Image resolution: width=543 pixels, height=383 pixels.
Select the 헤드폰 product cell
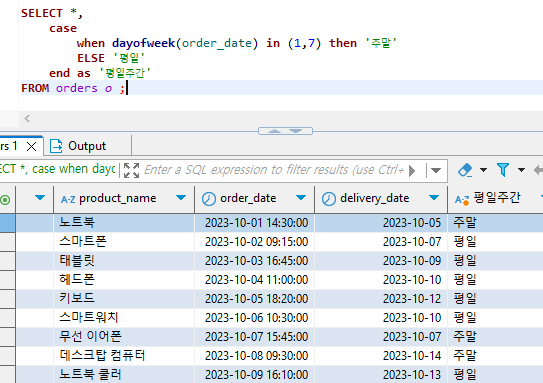[x=124, y=280]
